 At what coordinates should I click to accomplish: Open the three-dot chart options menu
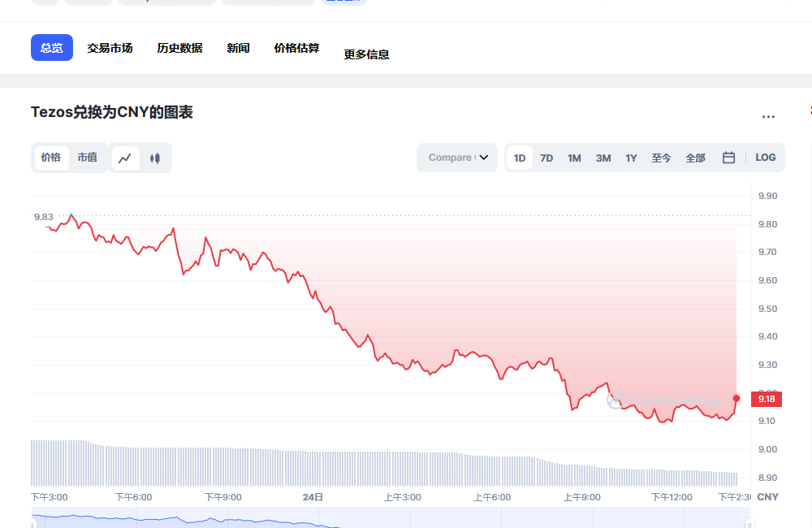point(768,117)
